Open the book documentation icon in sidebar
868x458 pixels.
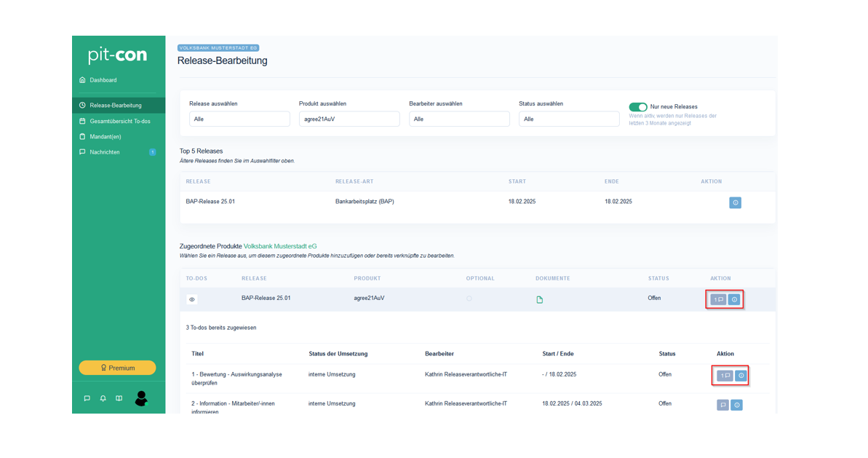point(119,398)
